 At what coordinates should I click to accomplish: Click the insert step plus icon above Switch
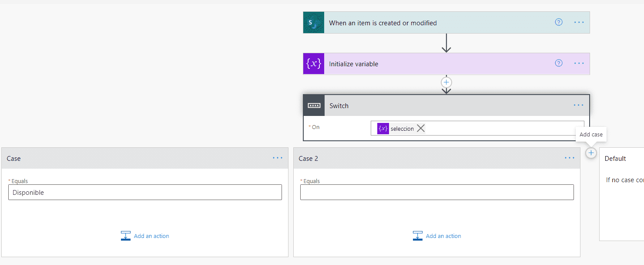446,82
